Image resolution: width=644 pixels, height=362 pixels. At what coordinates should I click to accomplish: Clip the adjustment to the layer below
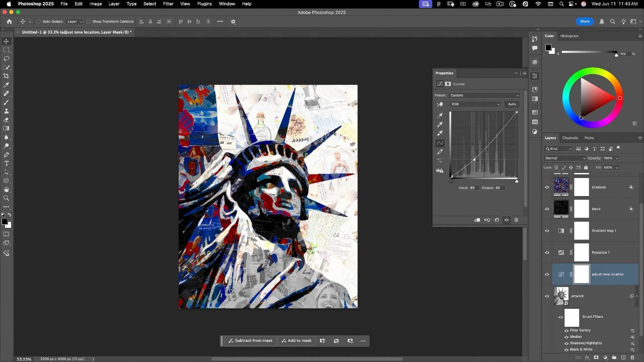pyautogui.click(x=477, y=220)
